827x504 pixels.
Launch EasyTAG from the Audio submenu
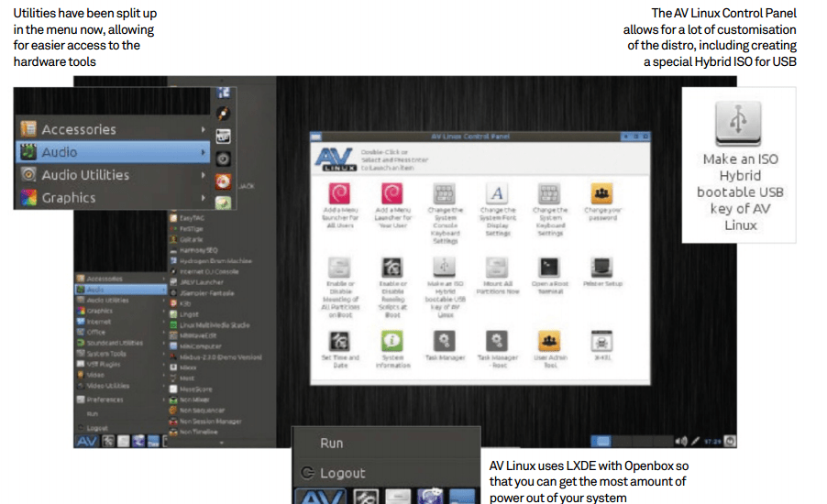[222, 218]
